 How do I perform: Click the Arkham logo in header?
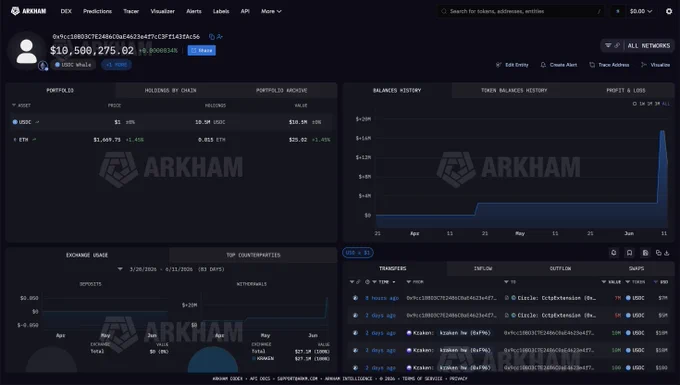click(x=28, y=11)
